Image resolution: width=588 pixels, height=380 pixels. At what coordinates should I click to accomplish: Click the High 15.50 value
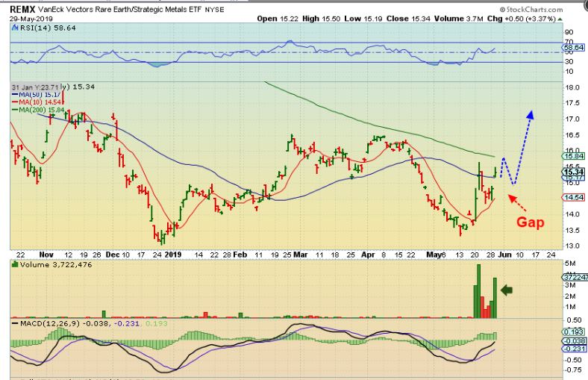tap(322, 19)
